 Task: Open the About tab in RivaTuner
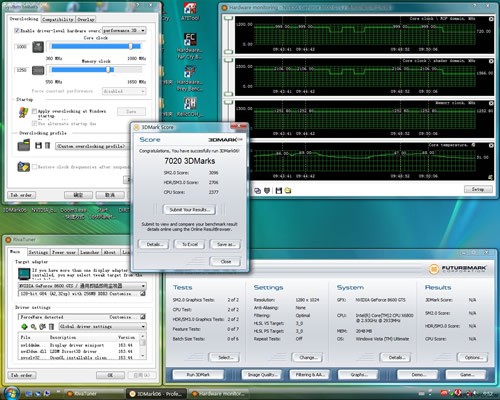110,252
